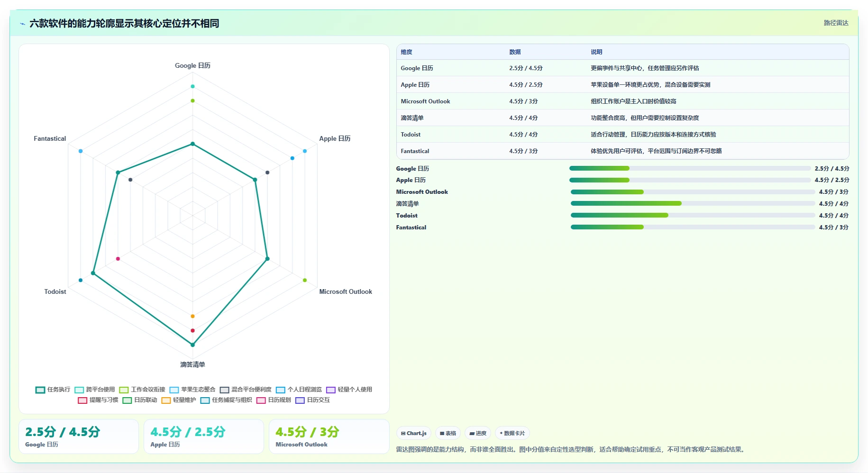This screenshot has height=473, width=868.
Task: Click the Todoist radar axis label
Action: [x=55, y=291]
